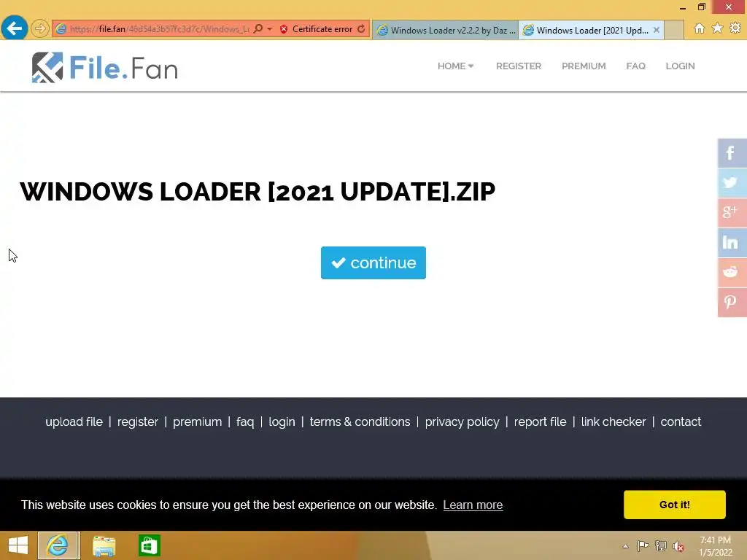Click footer contact link

681,422
